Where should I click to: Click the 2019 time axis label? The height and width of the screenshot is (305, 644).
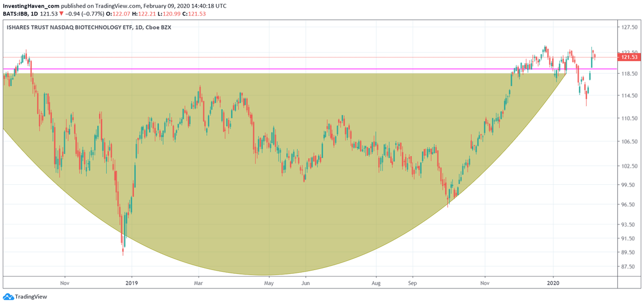(x=131, y=282)
